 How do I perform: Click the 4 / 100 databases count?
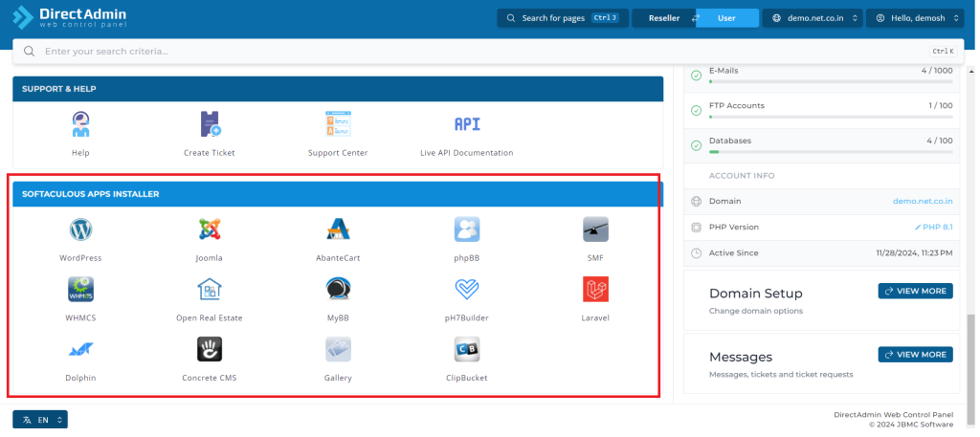pyautogui.click(x=940, y=141)
